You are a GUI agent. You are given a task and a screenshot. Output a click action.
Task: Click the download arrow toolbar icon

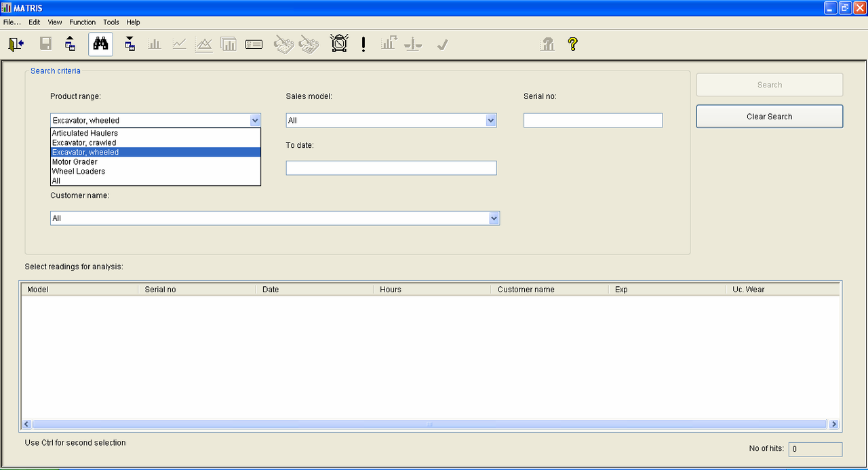[x=130, y=44]
